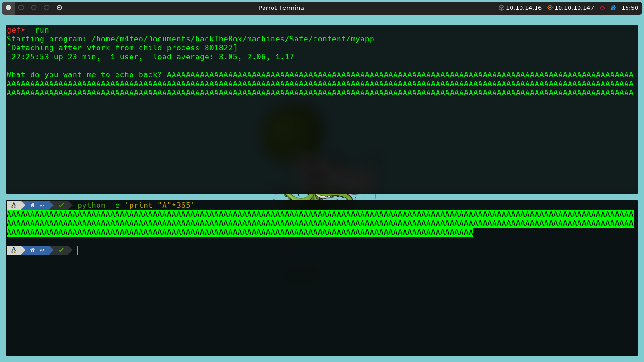Switch to workspace 2 in top bar
The height and width of the screenshot is (362, 644).
tap(21, 8)
